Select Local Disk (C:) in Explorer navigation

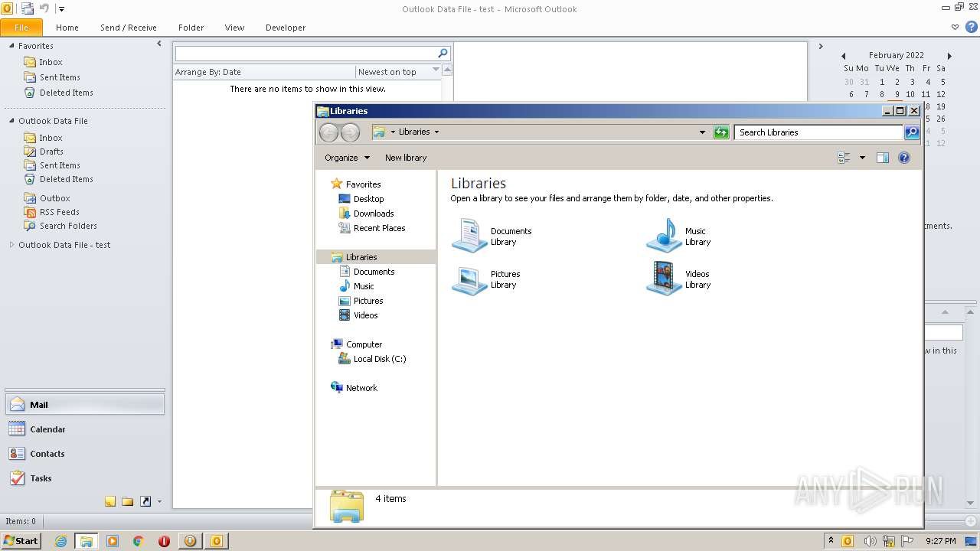(x=372, y=359)
